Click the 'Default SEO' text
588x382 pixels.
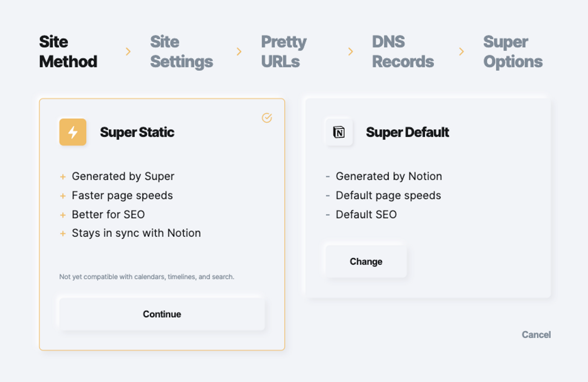366,215
